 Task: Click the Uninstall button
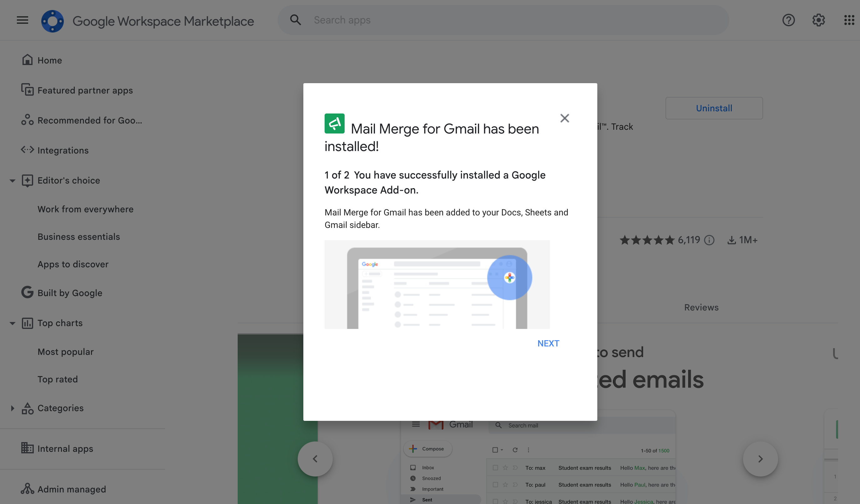click(x=714, y=108)
